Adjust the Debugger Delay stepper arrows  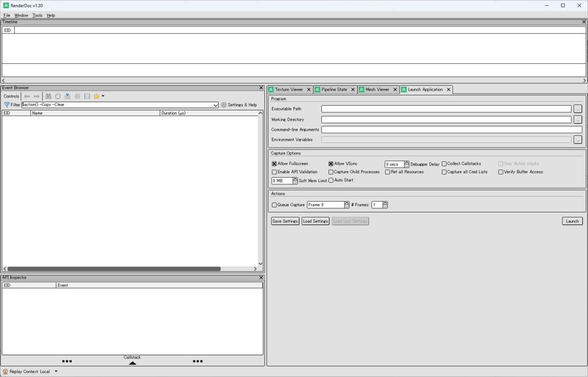pos(407,165)
